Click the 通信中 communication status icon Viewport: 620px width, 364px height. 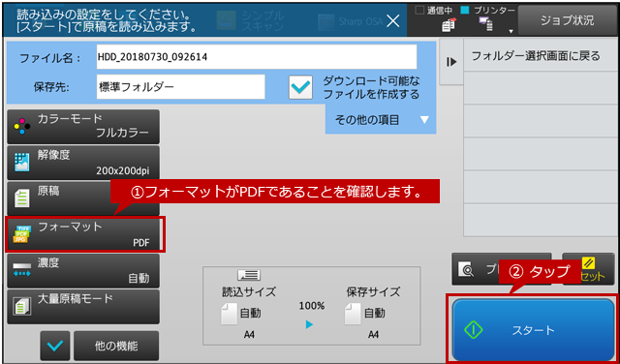(448, 25)
